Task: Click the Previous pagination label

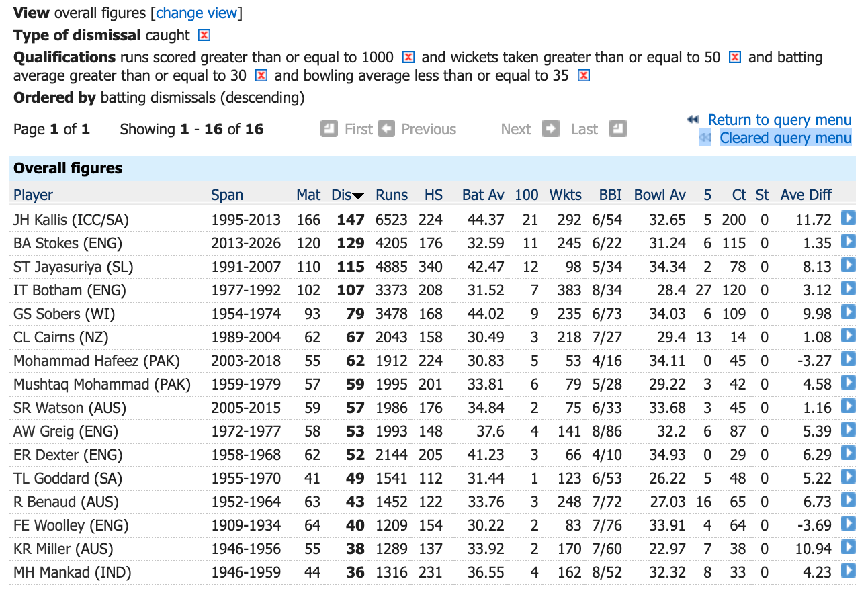Action: coord(429,129)
